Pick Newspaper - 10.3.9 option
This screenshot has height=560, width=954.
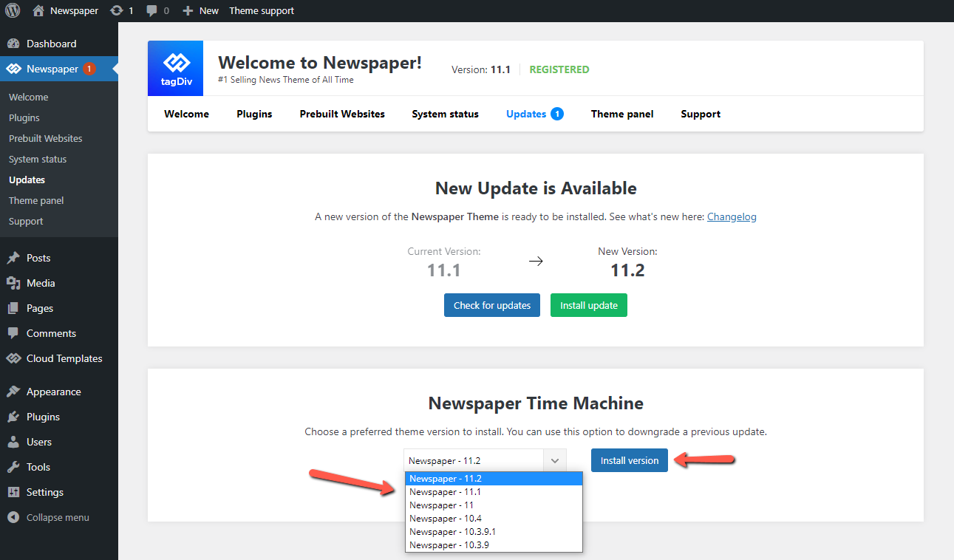click(x=494, y=545)
